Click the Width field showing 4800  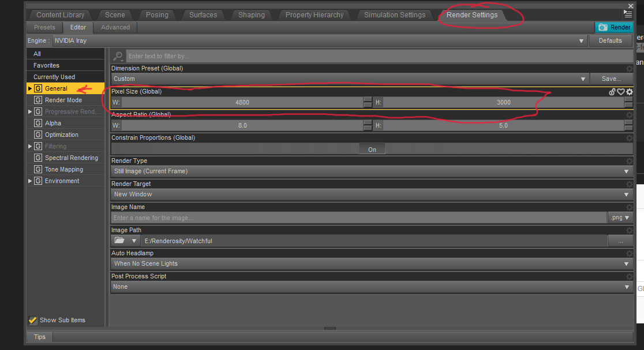pyautogui.click(x=242, y=102)
